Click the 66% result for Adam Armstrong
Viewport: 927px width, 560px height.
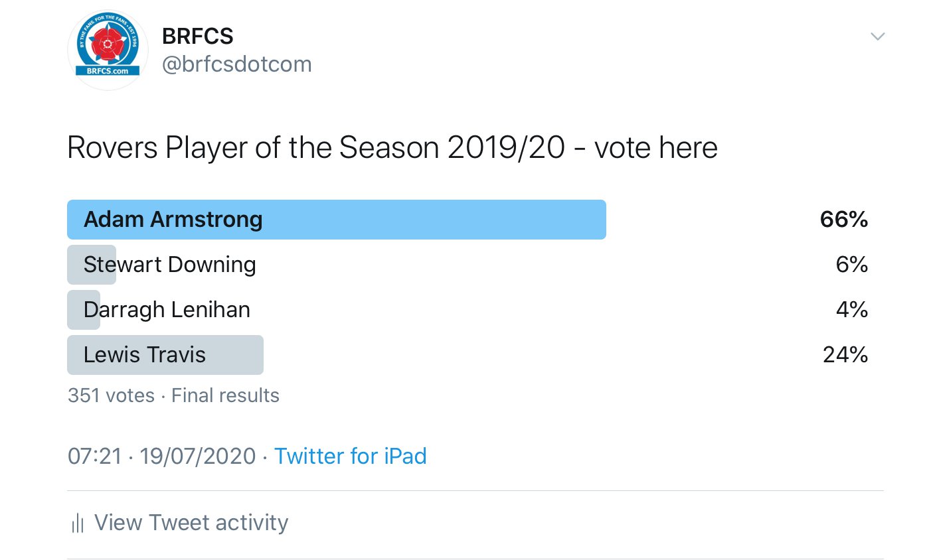(844, 220)
